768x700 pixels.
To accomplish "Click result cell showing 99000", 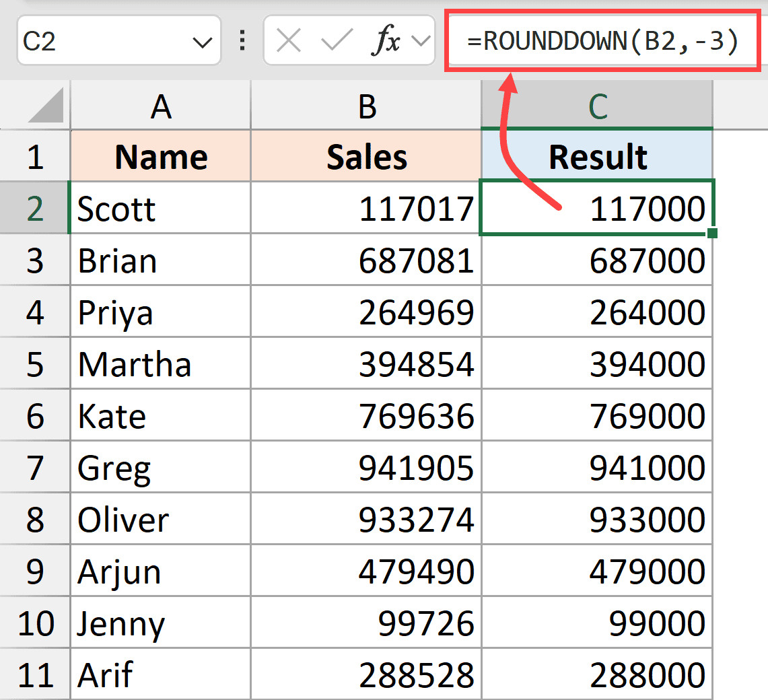I will [597, 623].
